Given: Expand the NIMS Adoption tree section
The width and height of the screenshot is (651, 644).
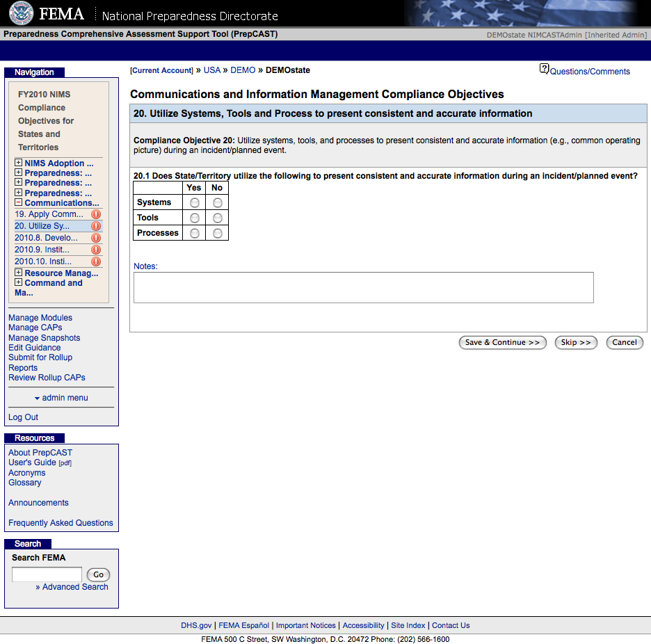Looking at the screenshot, I should point(19,163).
